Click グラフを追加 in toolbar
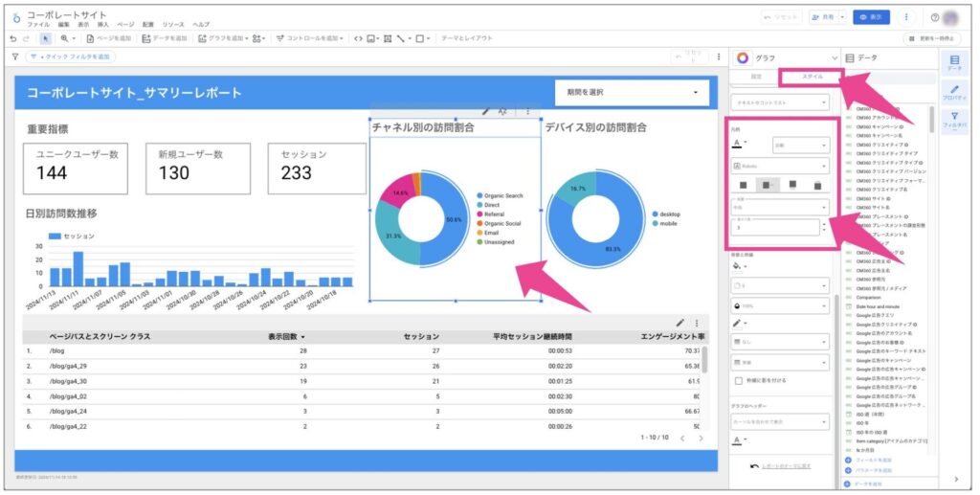980x495 pixels. click(223, 38)
